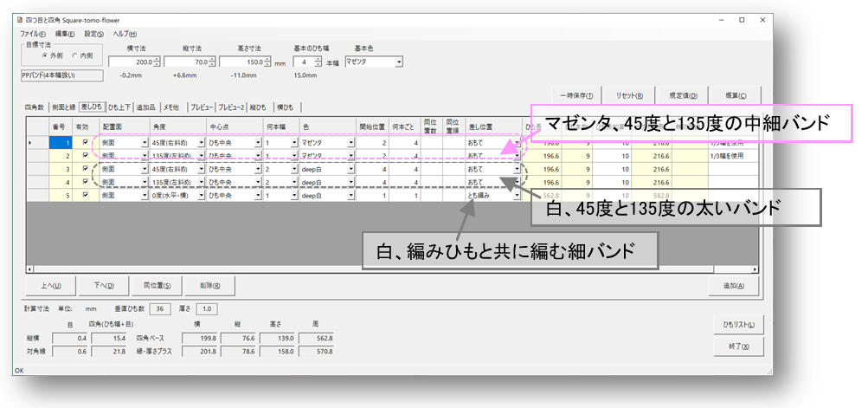This screenshot has width=868, height=408.
Task: Click the 削除 button
Action: pos(209,286)
